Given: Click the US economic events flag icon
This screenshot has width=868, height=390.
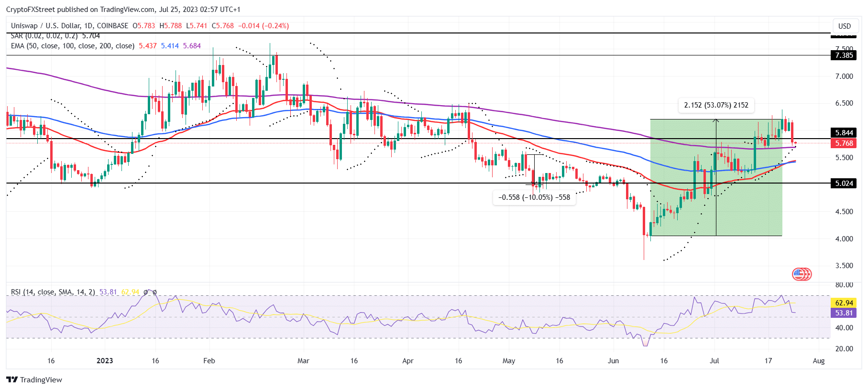Looking at the screenshot, I should pyautogui.click(x=802, y=274).
